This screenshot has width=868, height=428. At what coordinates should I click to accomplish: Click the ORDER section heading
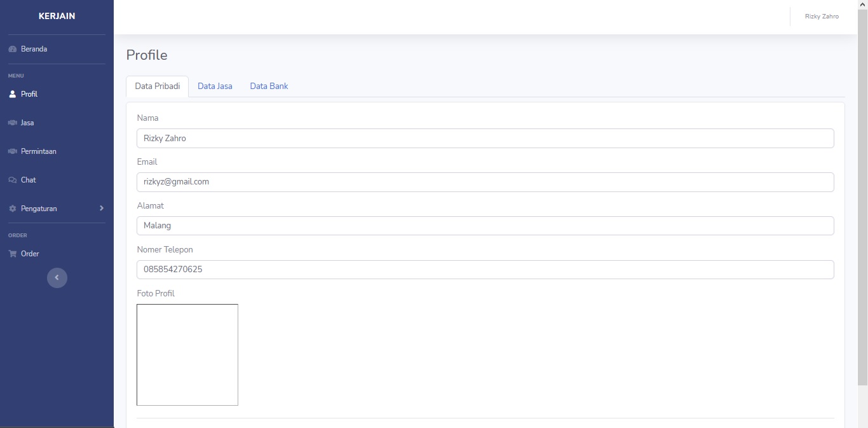click(x=18, y=236)
